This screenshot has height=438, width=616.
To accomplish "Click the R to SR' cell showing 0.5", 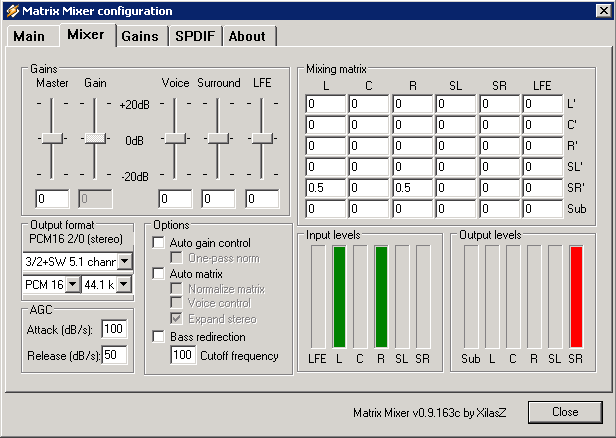I will click(412, 187).
